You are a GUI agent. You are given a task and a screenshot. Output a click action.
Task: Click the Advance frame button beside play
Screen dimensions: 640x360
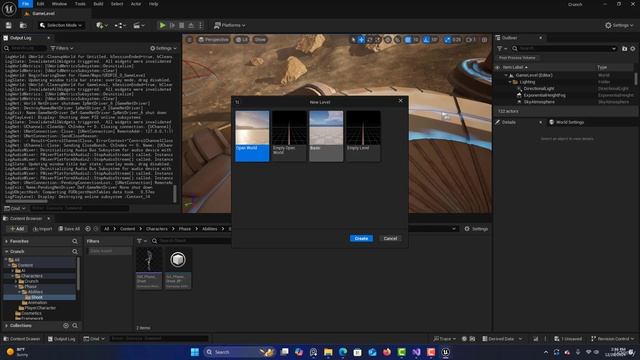[x=172, y=25]
